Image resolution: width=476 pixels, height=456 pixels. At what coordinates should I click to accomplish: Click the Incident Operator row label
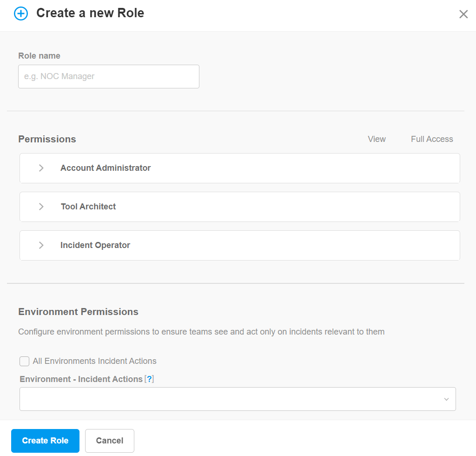[x=95, y=245]
